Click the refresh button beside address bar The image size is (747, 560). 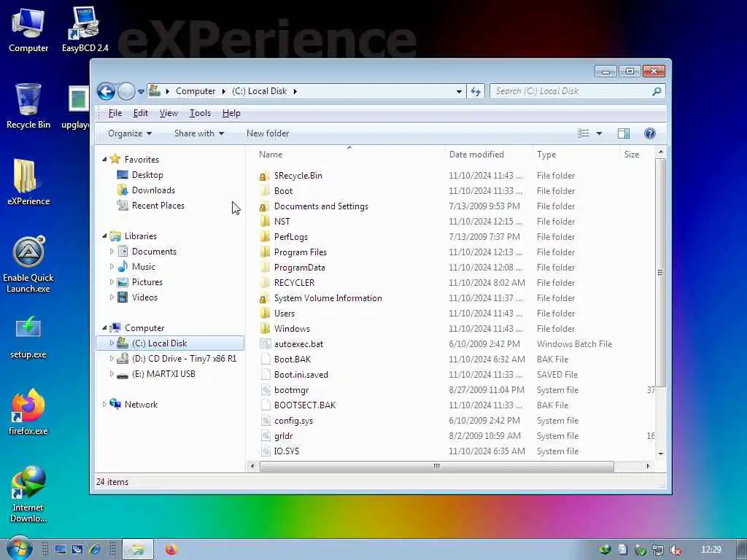coord(476,91)
